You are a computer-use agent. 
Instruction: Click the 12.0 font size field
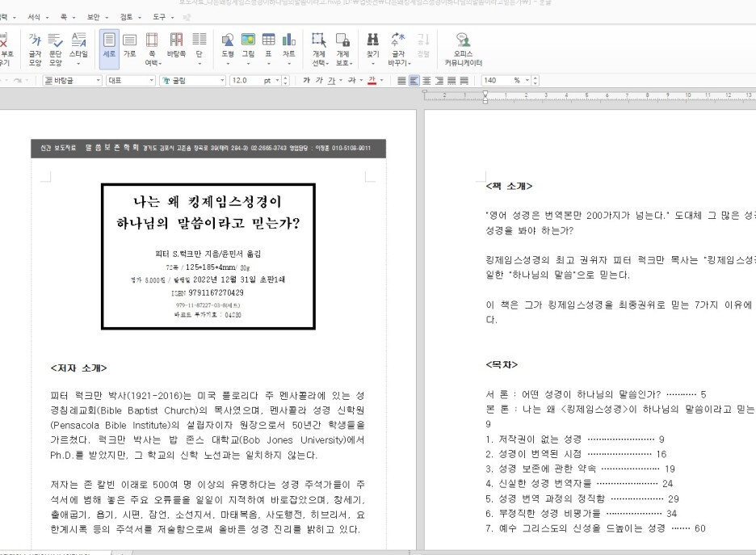(245, 81)
